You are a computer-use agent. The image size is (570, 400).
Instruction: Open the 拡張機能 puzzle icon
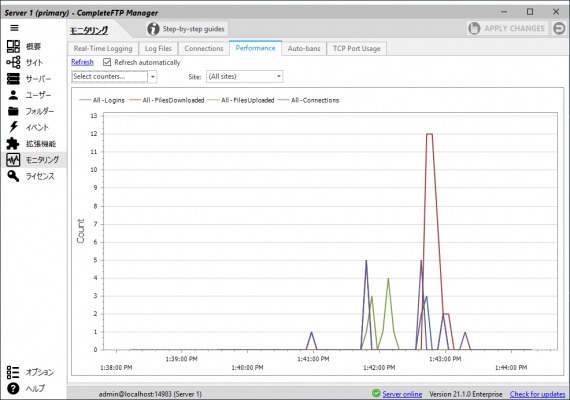click(x=13, y=143)
